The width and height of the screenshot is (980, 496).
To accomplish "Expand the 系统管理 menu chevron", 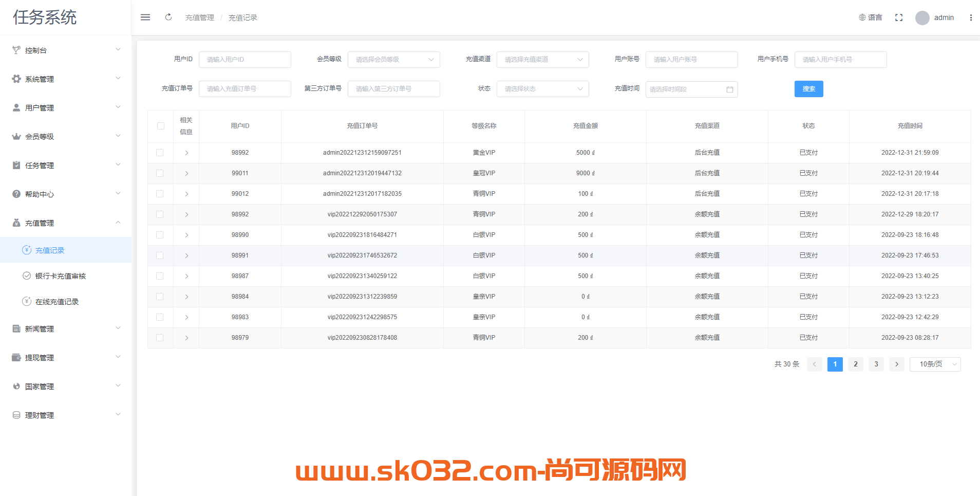I will point(118,79).
